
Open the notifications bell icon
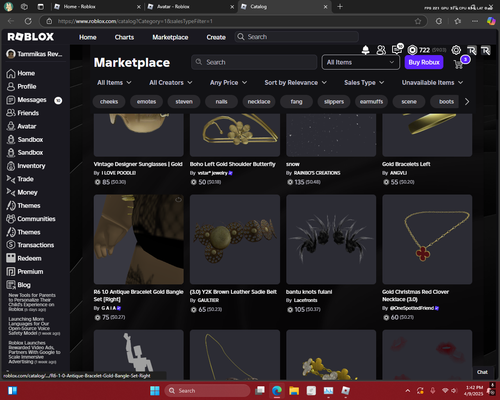(x=366, y=50)
